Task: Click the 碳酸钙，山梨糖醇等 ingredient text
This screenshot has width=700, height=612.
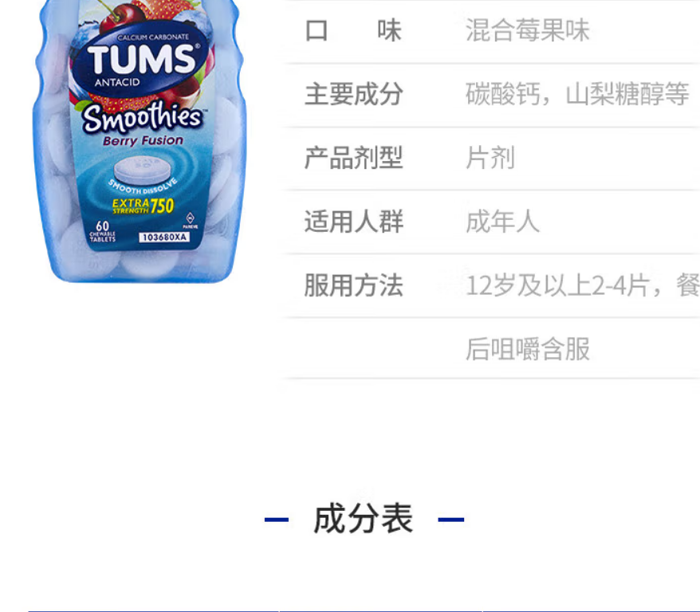Action: 577,94
